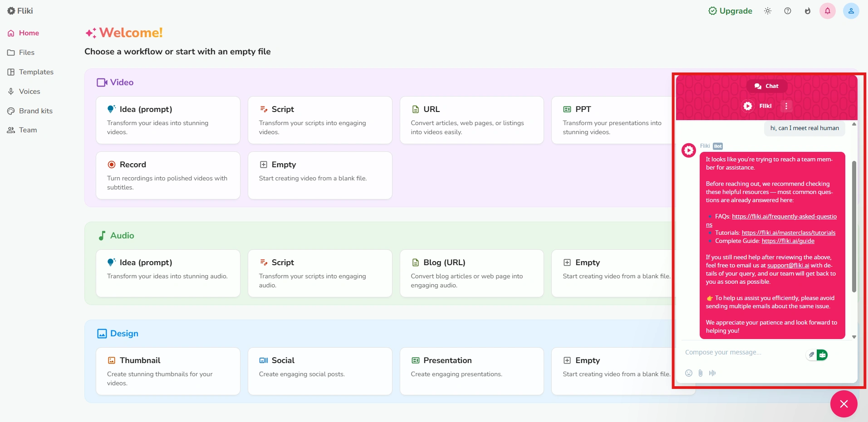Screen dimensions: 868x422
Task: Open the Complete Guide link
Action: coord(788,241)
